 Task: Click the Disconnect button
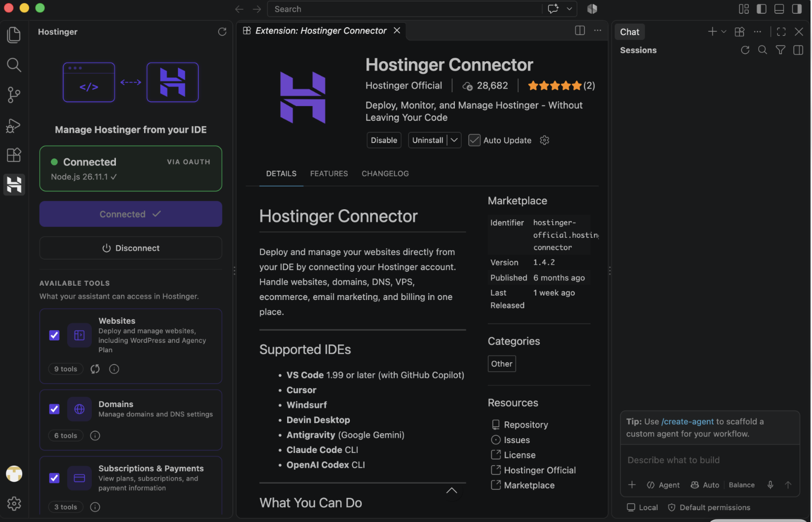131,248
